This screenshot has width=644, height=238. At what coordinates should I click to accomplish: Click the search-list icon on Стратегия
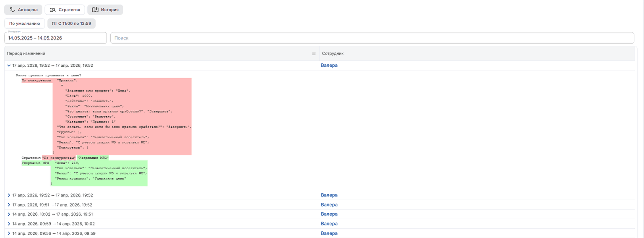tap(53, 10)
